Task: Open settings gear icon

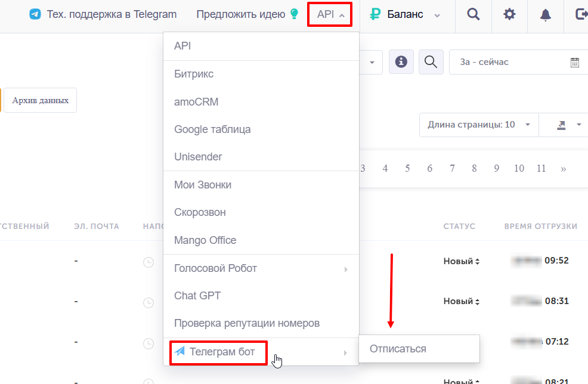Action: click(x=509, y=14)
